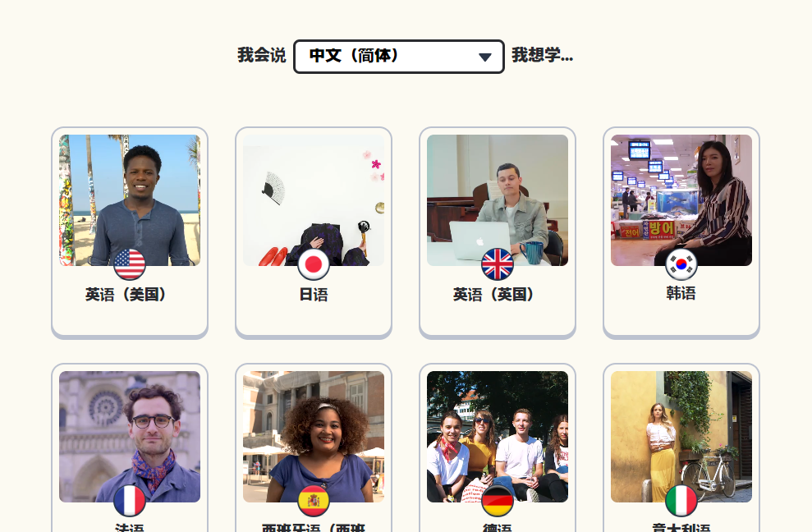Click the United States flag icon
Image resolution: width=812 pixels, height=532 pixels.
point(130,264)
